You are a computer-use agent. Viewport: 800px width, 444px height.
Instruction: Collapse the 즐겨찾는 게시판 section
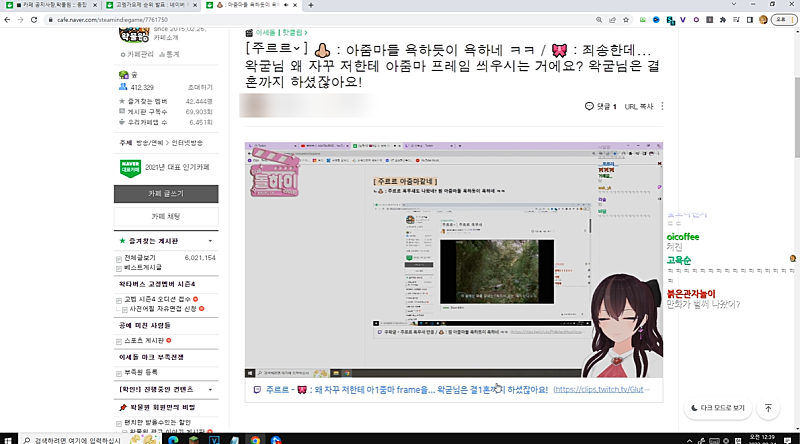[x=209, y=241]
